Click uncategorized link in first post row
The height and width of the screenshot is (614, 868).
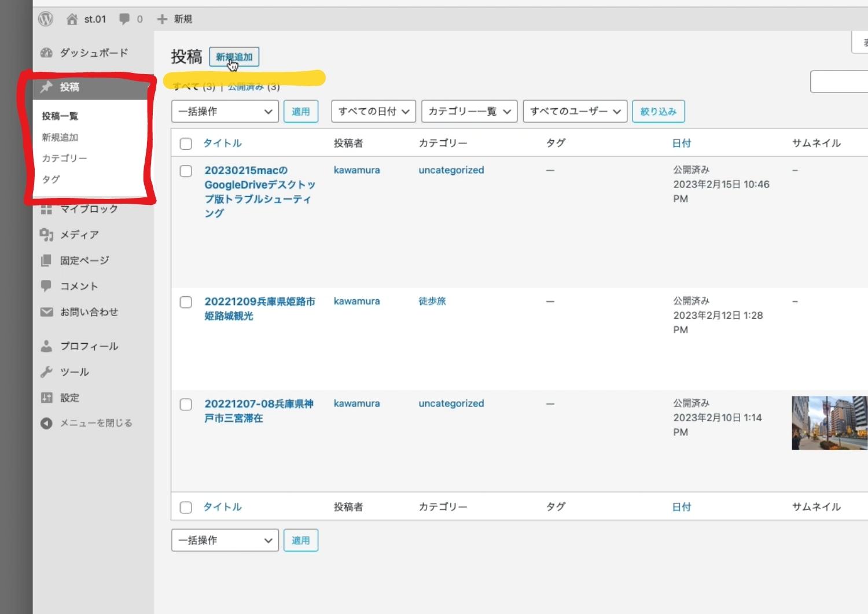click(x=451, y=170)
